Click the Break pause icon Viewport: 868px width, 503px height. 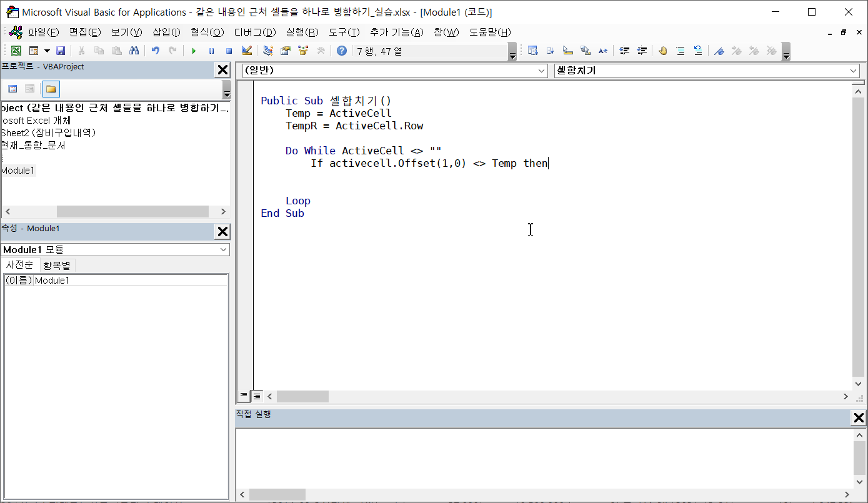click(x=211, y=51)
